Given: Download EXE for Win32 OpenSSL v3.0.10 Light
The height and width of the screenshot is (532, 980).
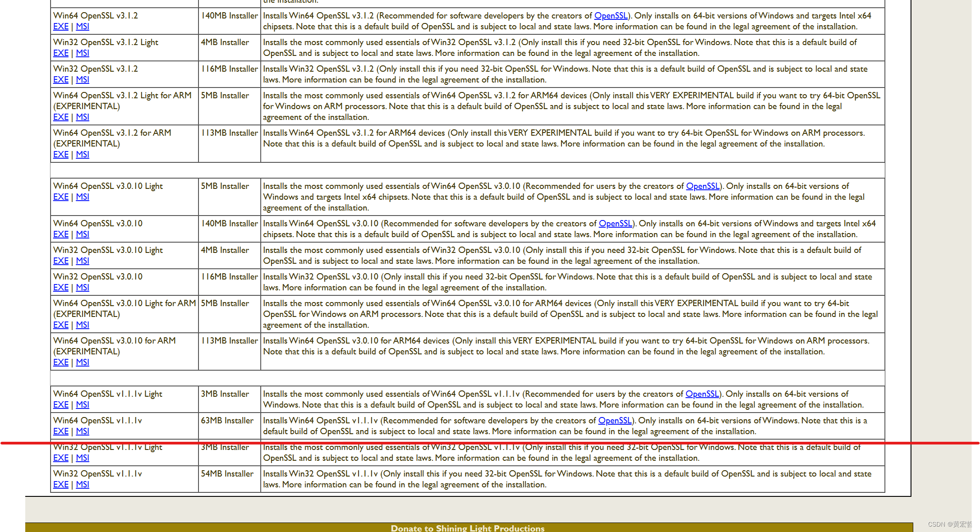Looking at the screenshot, I should tap(61, 261).
